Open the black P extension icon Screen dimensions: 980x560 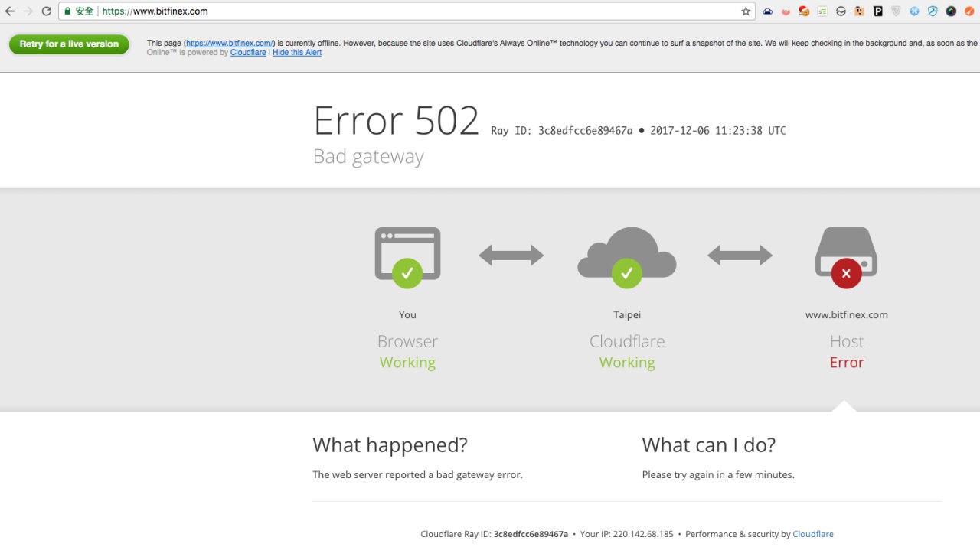(x=877, y=11)
